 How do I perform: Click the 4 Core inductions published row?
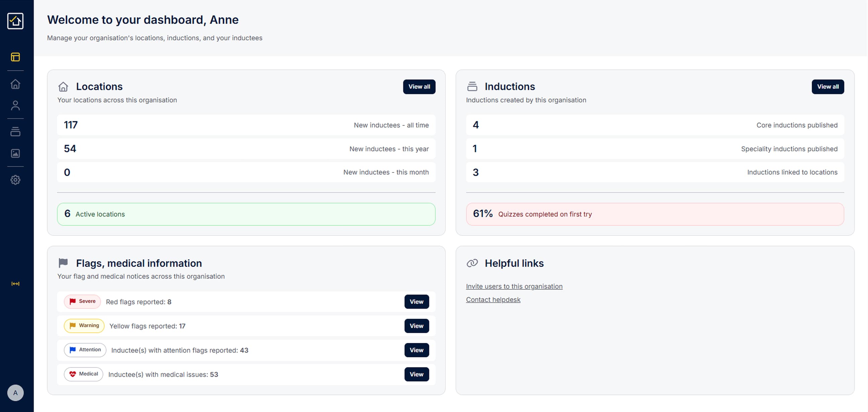pos(655,125)
